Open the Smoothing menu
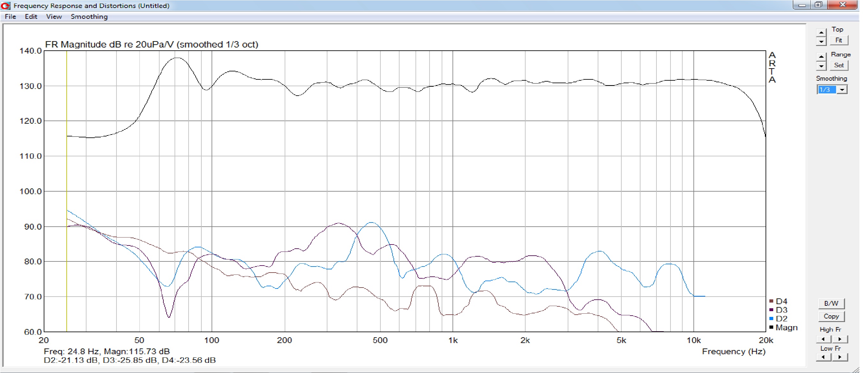This screenshot has width=868, height=373. (x=89, y=17)
